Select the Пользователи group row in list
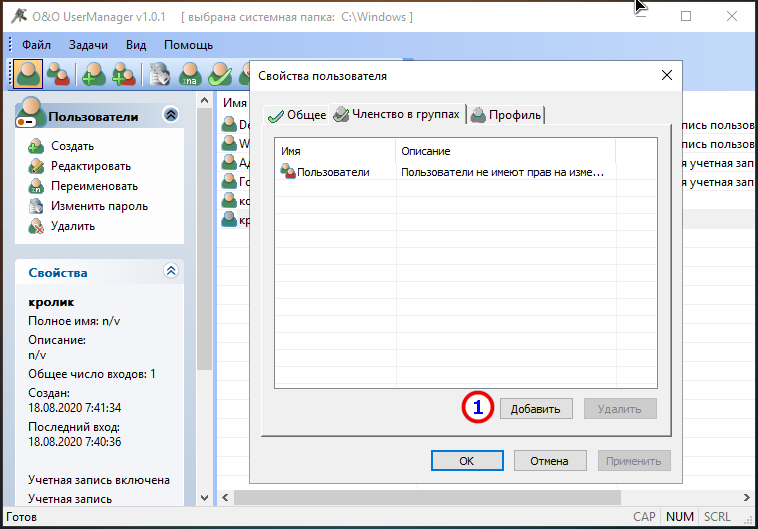The height and width of the screenshot is (529, 758). [x=466, y=172]
